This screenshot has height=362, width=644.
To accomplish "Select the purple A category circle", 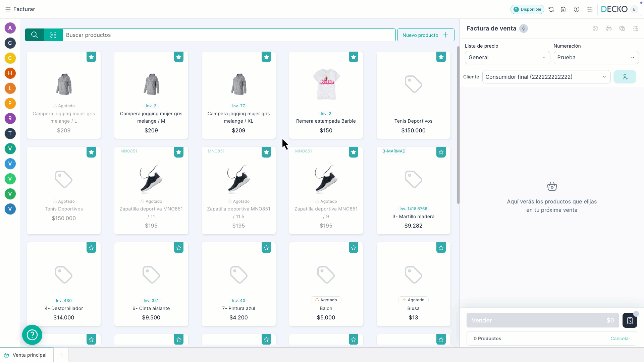I will pos(10,28).
